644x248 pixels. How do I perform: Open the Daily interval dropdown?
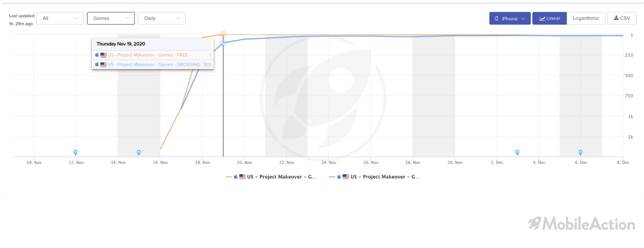(162, 18)
